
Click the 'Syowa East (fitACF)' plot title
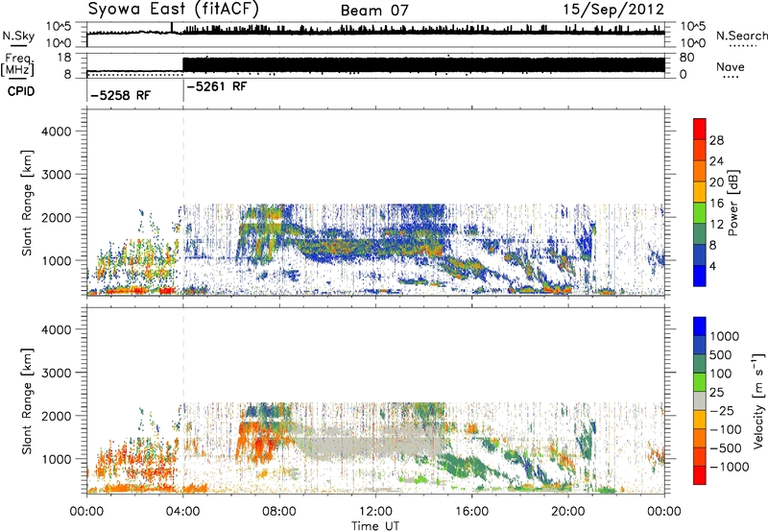(174, 10)
